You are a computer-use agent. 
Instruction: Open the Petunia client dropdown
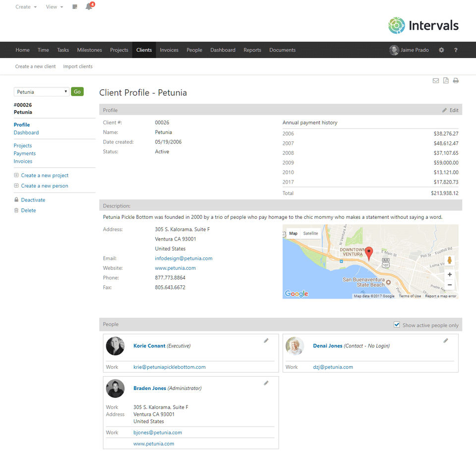(x=42, y=92)
